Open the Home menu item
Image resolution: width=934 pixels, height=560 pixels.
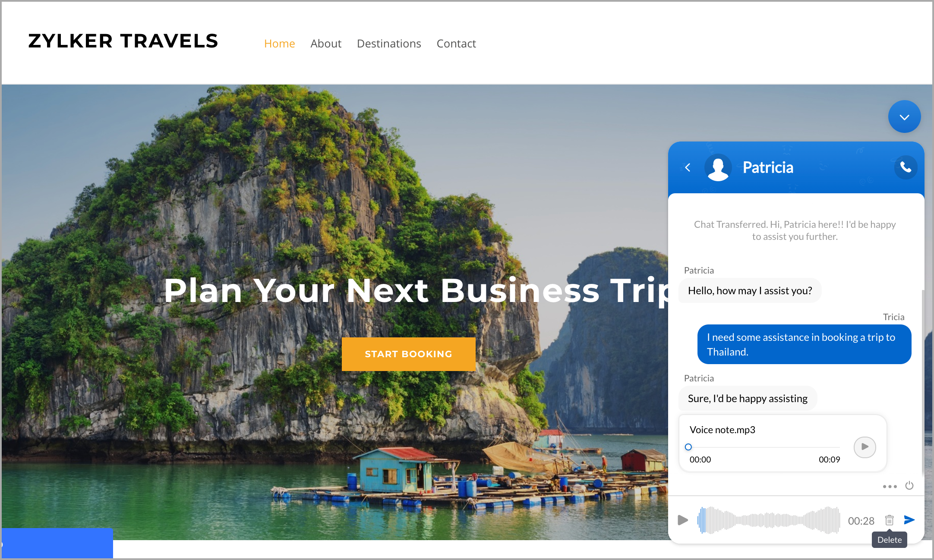pyautogui.click(x=280, y=44)
